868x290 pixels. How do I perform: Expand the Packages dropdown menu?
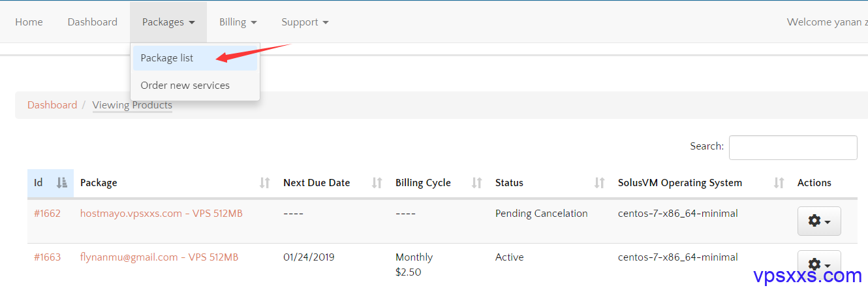(x=168, y=22)
